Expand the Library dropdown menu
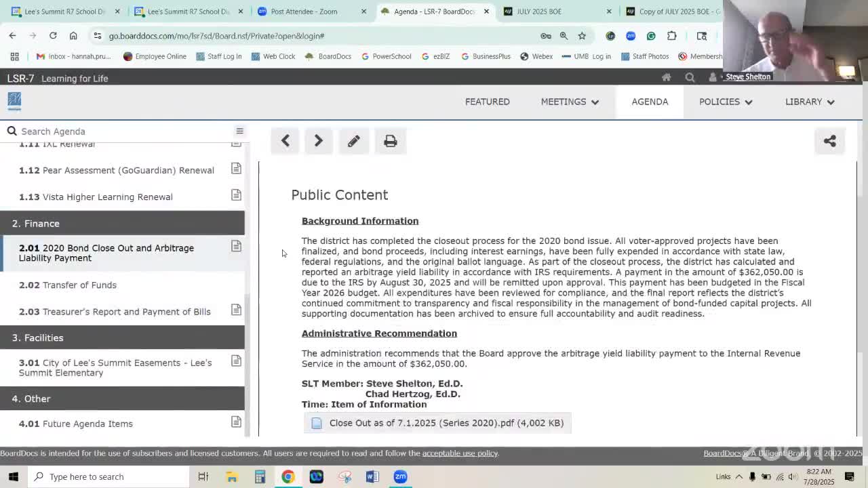Image resolution: width=868 pixels, height=488 pixels. 810,102
